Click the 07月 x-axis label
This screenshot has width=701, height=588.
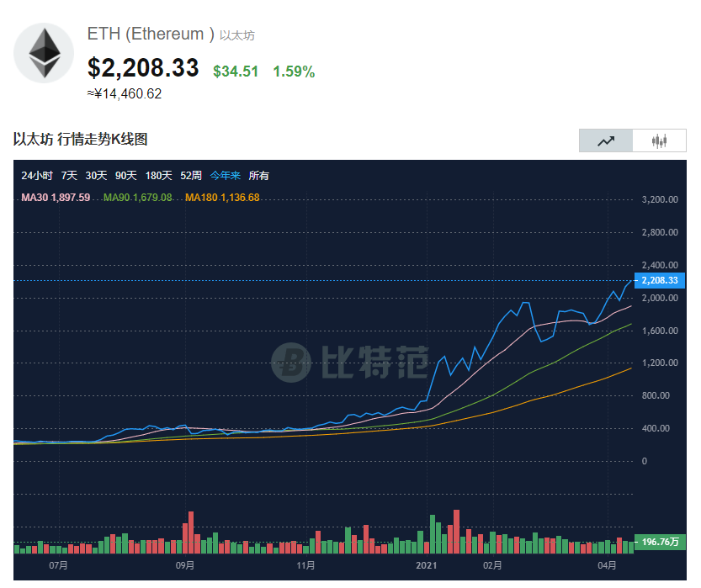coord(58,565)
